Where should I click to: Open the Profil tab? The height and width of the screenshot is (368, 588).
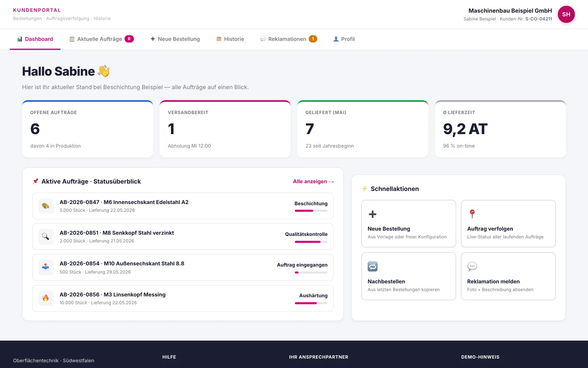(344, 39)
